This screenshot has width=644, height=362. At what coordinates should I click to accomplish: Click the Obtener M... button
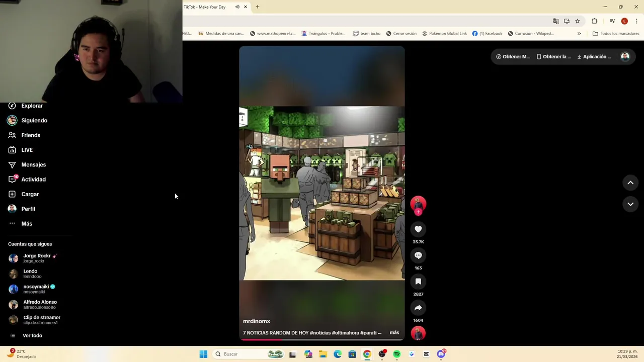click(x=513, y=57)
